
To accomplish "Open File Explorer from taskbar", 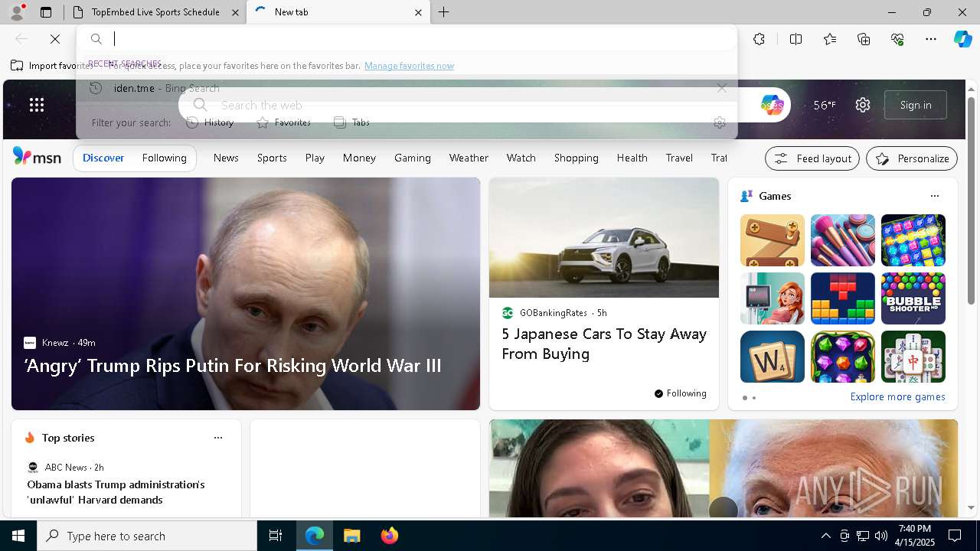I will point(352,536).
